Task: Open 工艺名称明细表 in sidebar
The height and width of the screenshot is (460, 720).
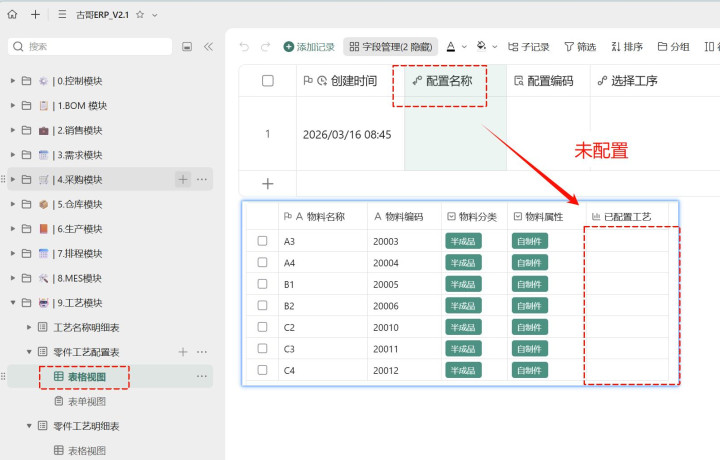Action: click(86, 327)
